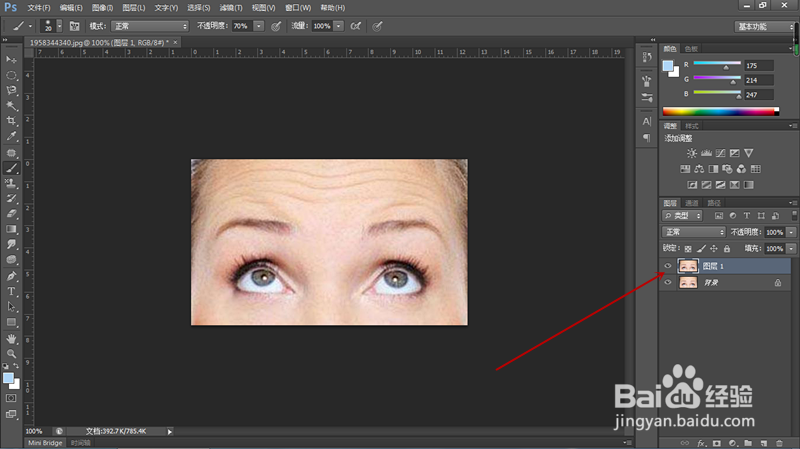Click the B value field 247
The width and height of the screenshot is (800, 449).
coord(759,95)
